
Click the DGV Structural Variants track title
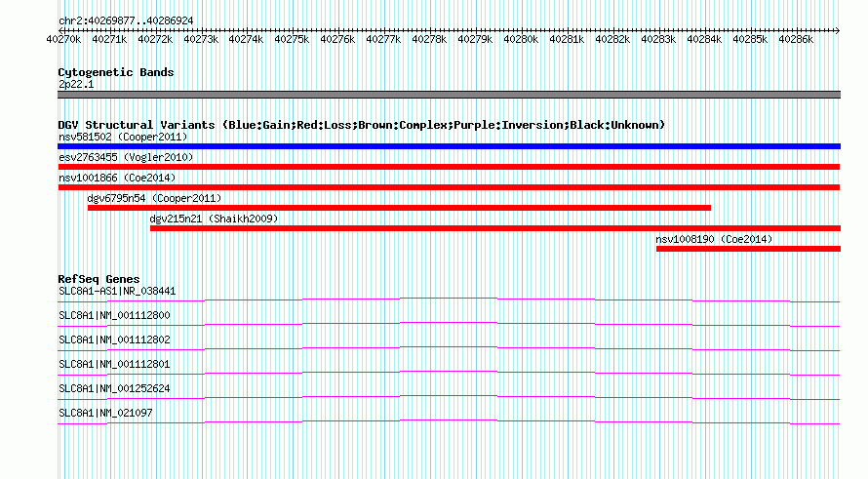[361, 125]
